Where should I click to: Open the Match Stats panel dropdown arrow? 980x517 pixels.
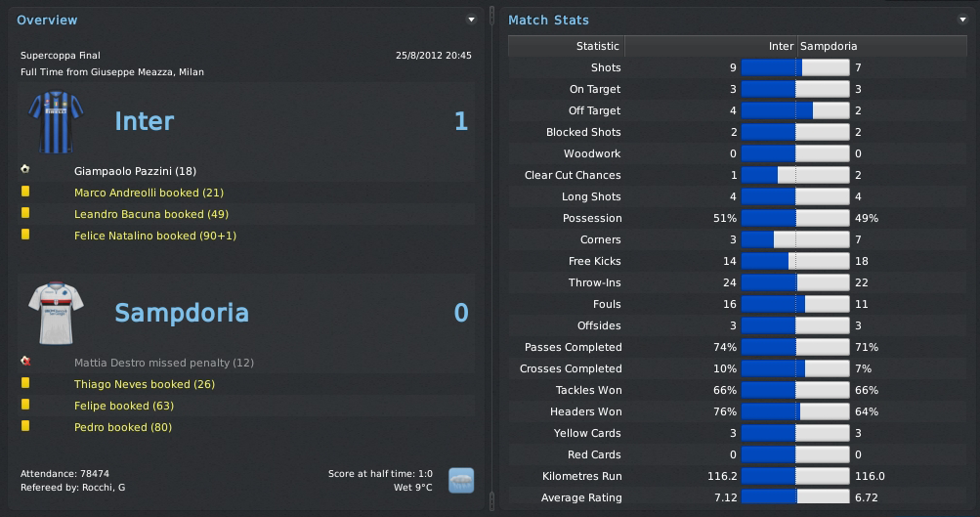pyautogui.click(x=962, y=20)
